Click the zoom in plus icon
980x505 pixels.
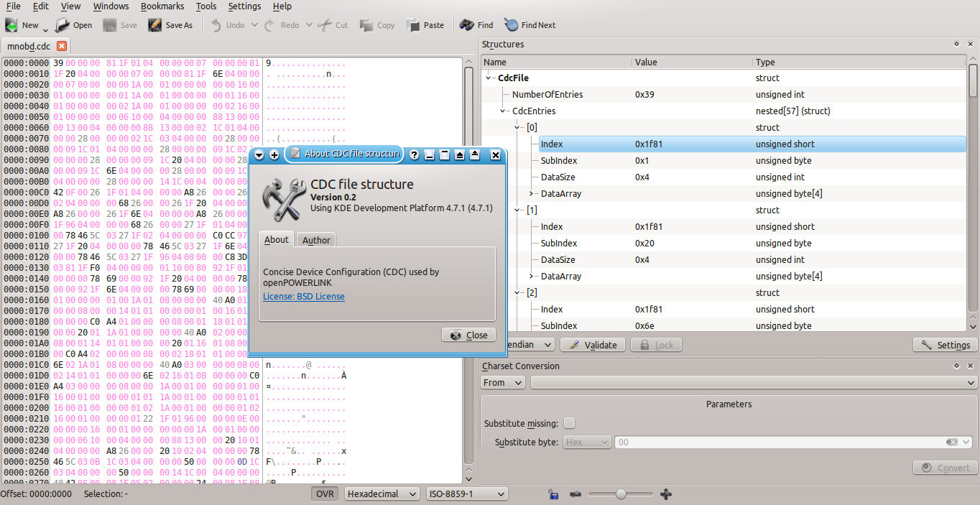[666, 494]
